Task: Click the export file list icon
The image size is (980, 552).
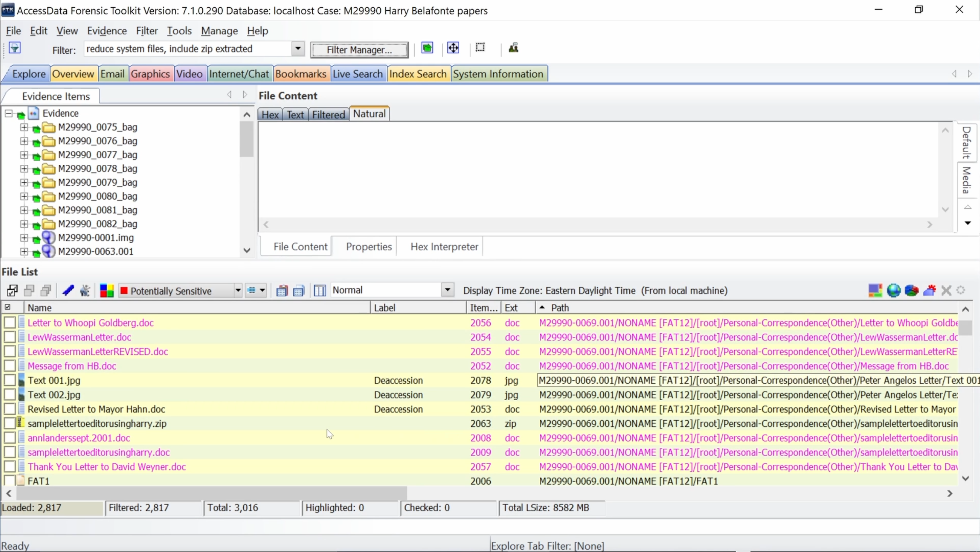Action: pyautogui.click(x=299, y=291)
